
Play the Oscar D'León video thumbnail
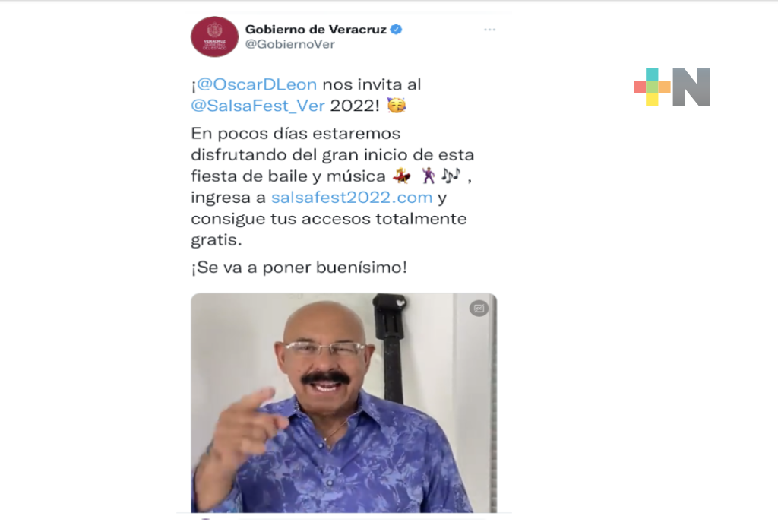point(344,403)
